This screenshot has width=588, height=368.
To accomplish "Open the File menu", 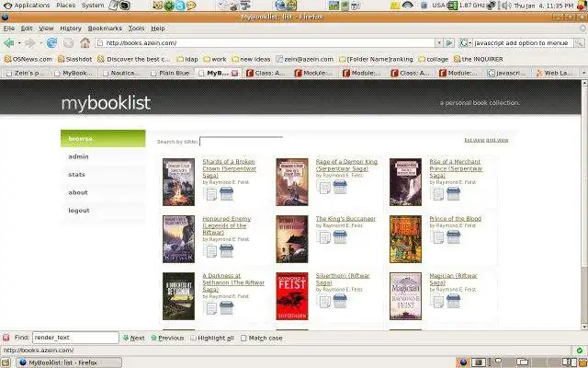I will pyautogui.click(x=9, y=29).
